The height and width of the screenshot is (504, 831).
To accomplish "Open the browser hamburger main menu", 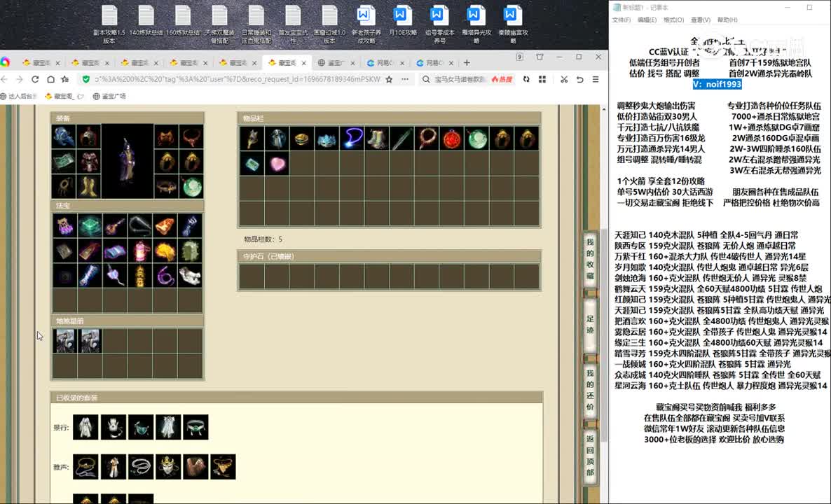I will (596, 79).
